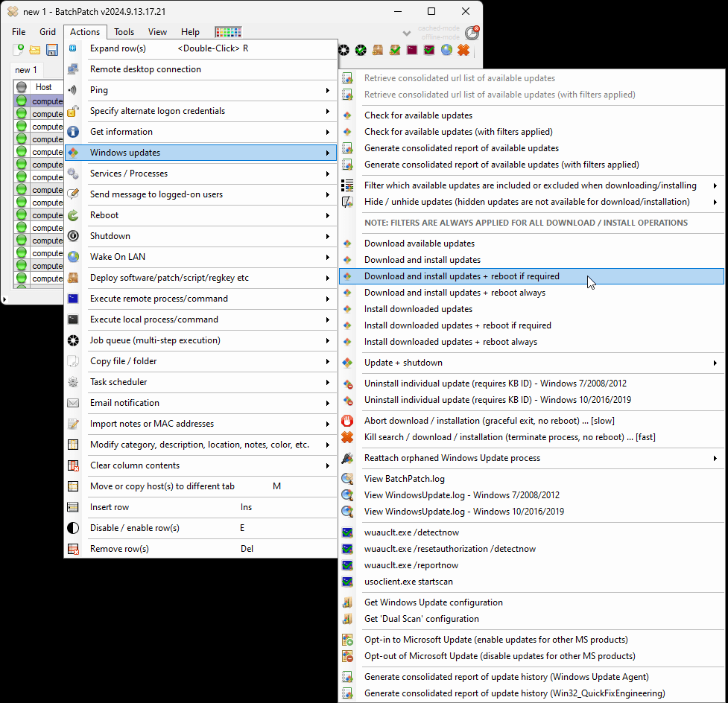Open the View menu
Screen dimensions: 728x703
point(157,32)
